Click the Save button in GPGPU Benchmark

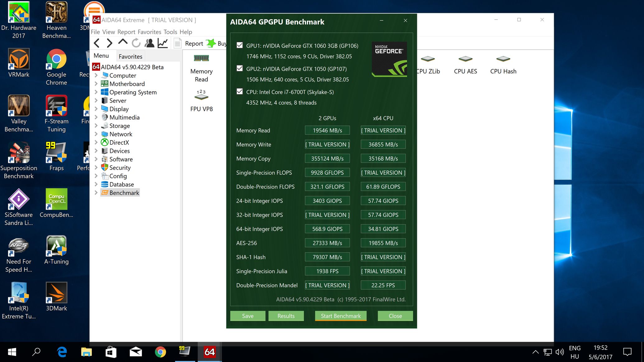tap(248, 316)
